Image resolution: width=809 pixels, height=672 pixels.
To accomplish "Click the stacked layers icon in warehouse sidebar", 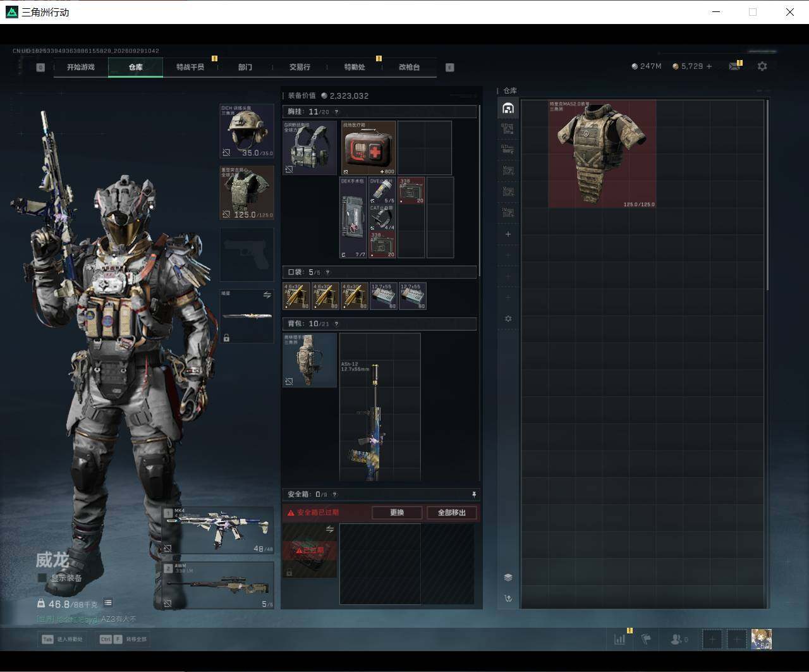I will click(508, 577).
